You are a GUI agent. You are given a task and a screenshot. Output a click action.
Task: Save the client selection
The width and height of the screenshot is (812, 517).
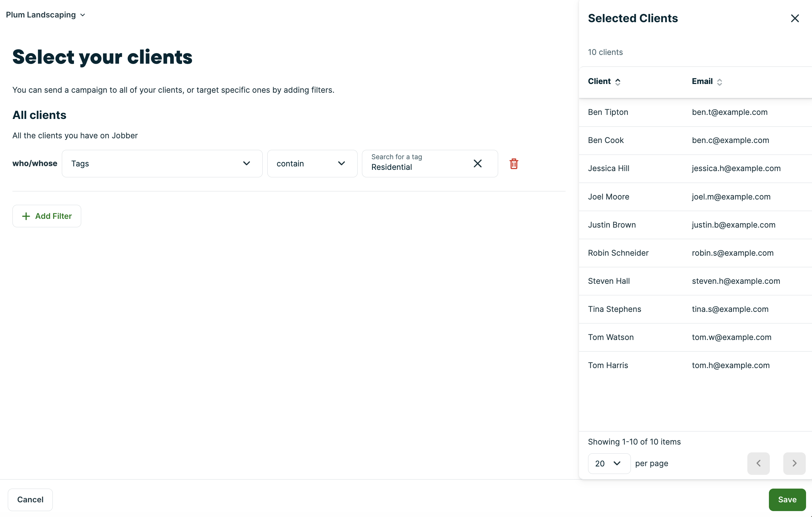point(787,500)
